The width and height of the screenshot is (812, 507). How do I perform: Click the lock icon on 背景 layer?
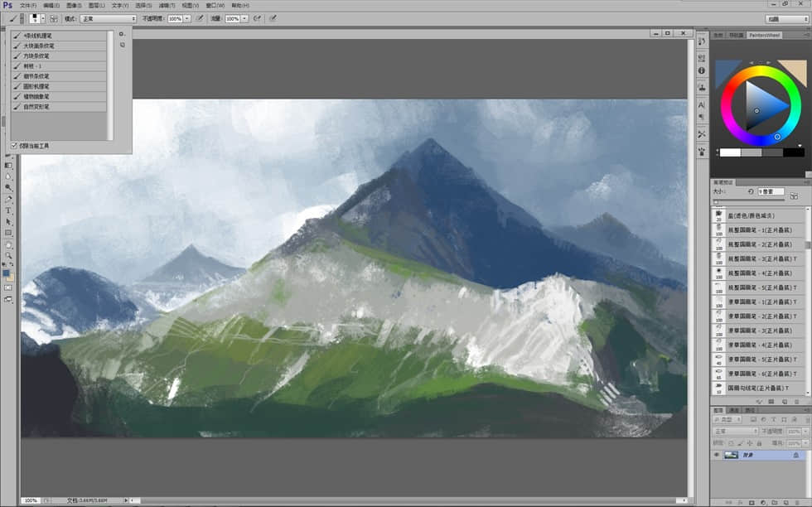click(796, 455)
